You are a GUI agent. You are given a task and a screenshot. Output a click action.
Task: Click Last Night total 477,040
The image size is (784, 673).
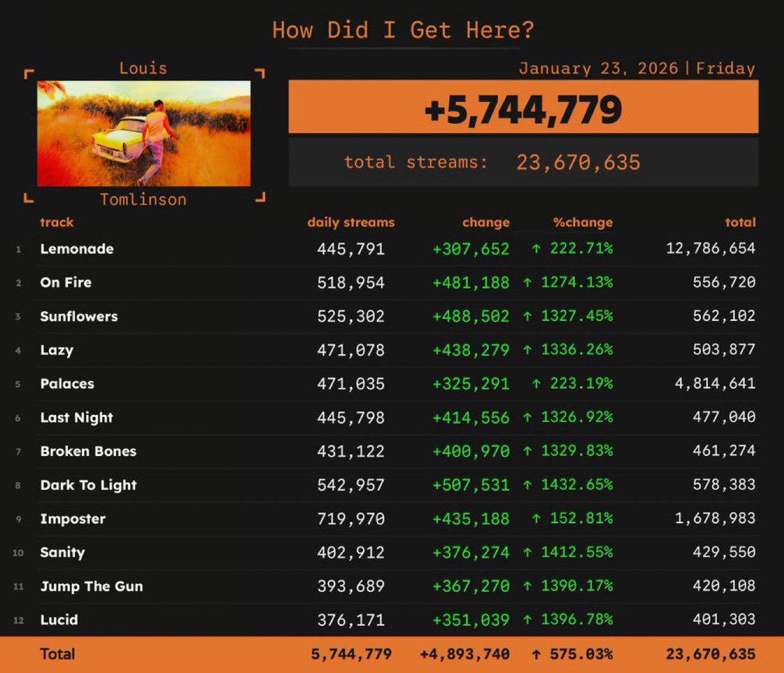(724, 418)
